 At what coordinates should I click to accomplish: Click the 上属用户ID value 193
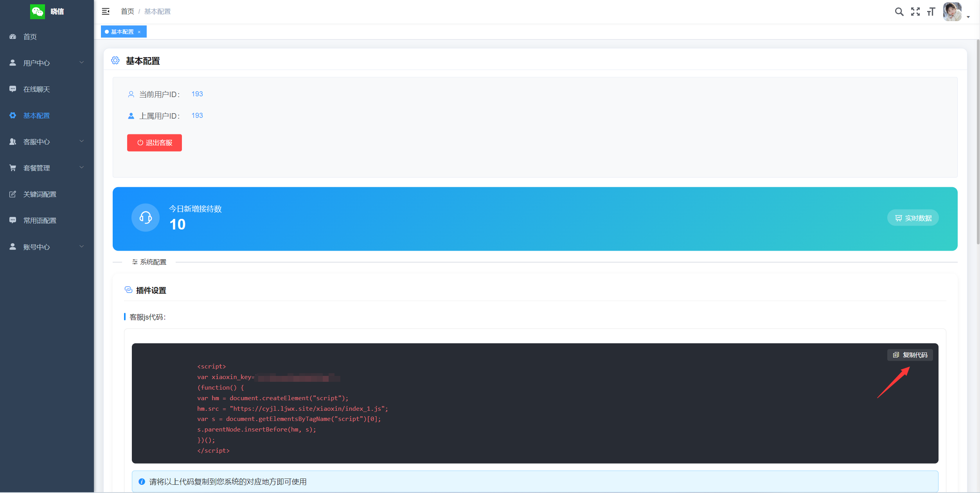[x=197, y=116]
